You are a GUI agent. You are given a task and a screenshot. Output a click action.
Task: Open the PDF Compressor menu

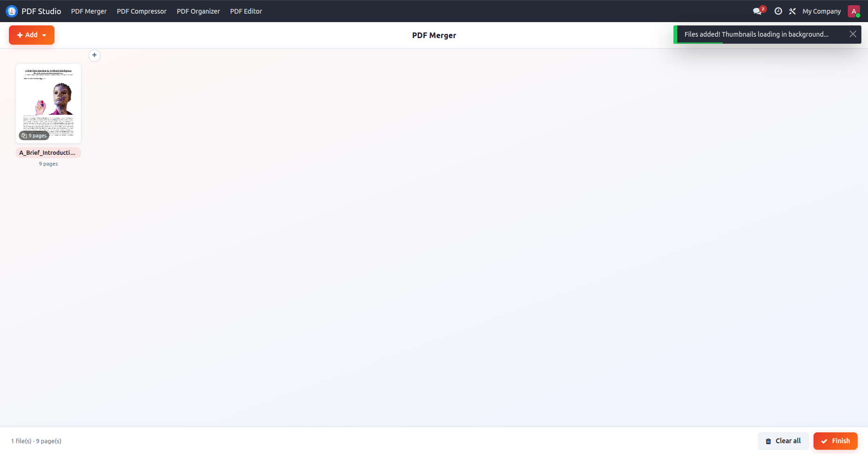[141, 11]
